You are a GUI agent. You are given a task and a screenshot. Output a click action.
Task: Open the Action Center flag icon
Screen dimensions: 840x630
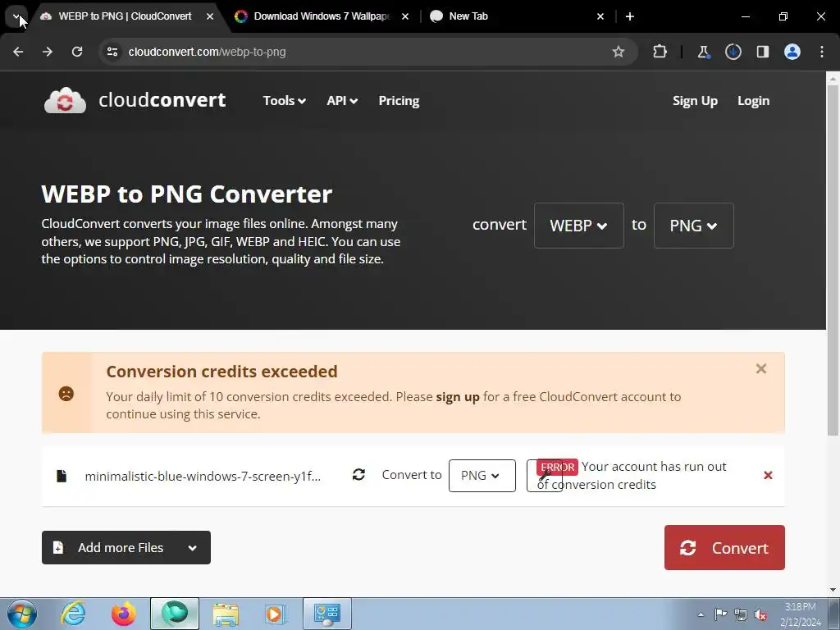720,614
